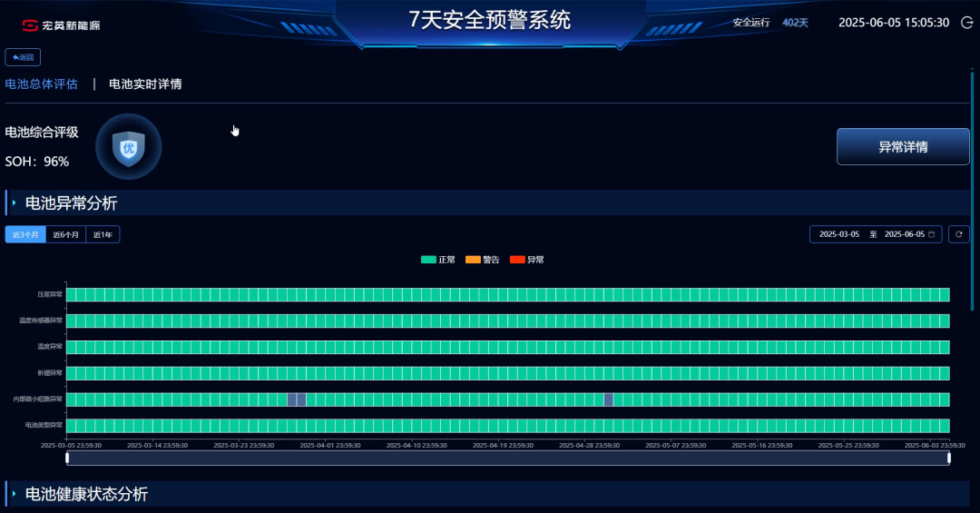980x513 pixels.
Task: Open the calendar icon in date range
Action: point(932,234)
